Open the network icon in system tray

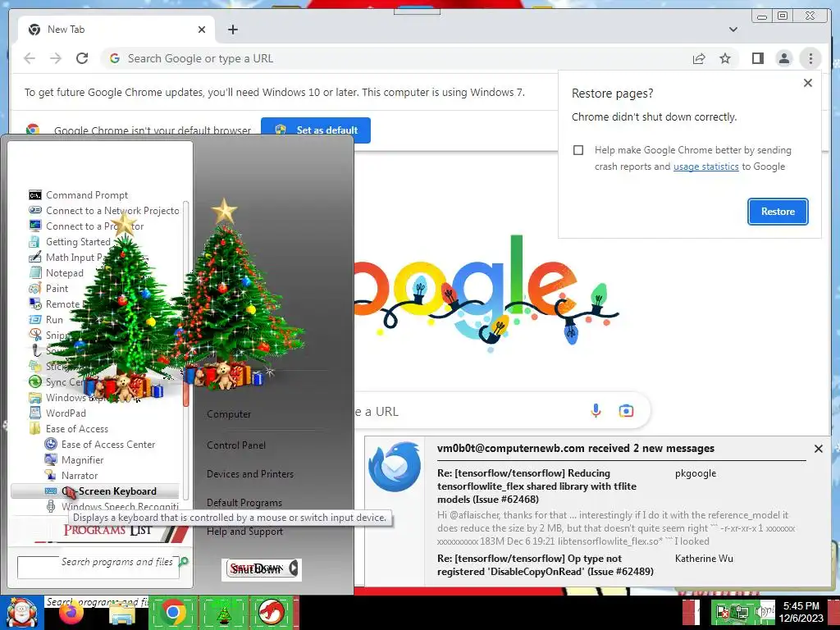tap(742, 611)
